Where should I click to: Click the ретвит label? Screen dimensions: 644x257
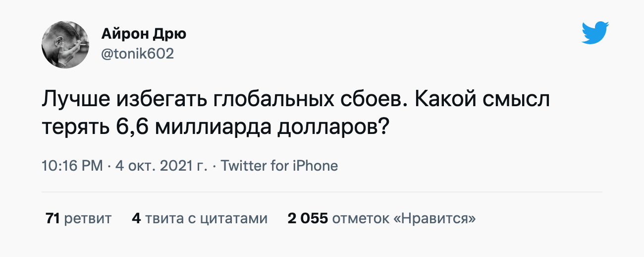88,218
